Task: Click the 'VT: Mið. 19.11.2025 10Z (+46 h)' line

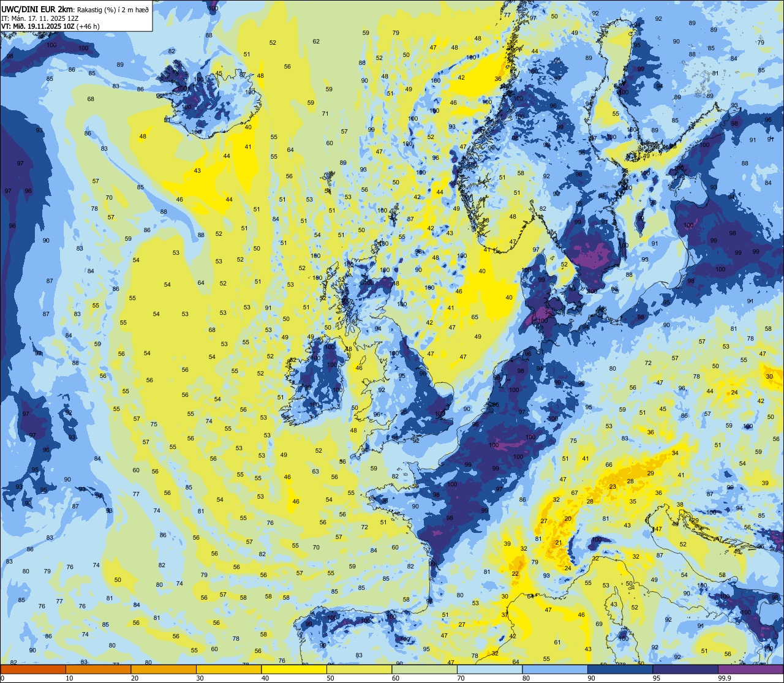Action: [x=50, y=26]
